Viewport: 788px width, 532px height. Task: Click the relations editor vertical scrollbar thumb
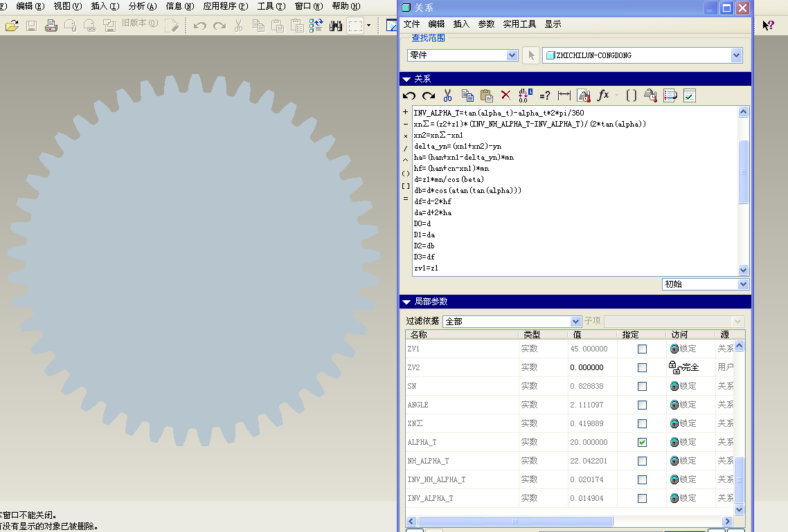(743, 172)
